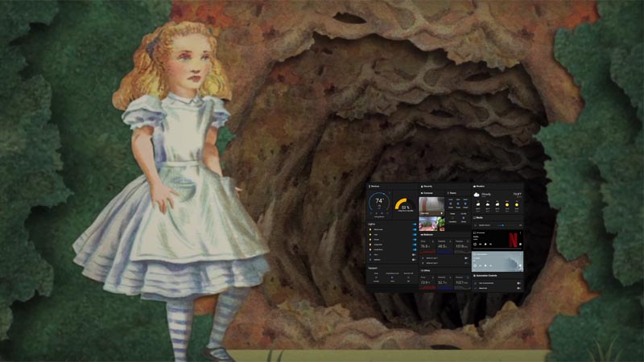
Task: Open the Bedroom 76.8 temperature sensor card
Action: pos(427,246)
